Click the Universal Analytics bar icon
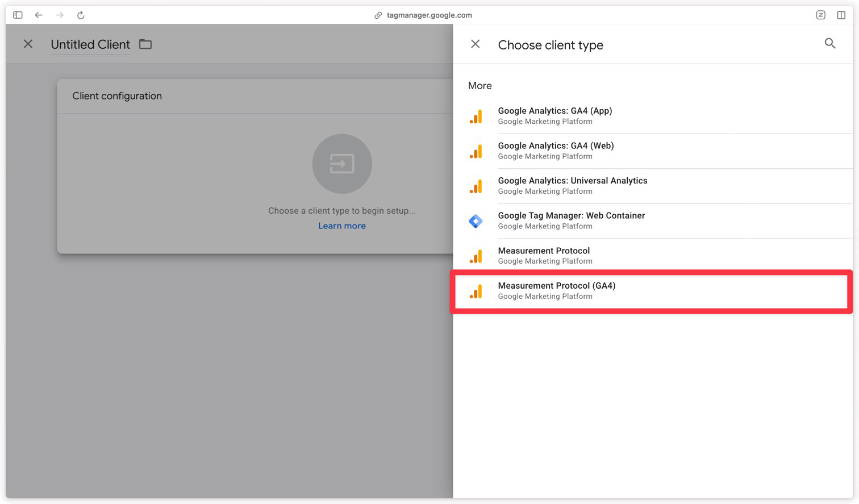The width and height of the screenshot is (859, 504). point(476,186)
